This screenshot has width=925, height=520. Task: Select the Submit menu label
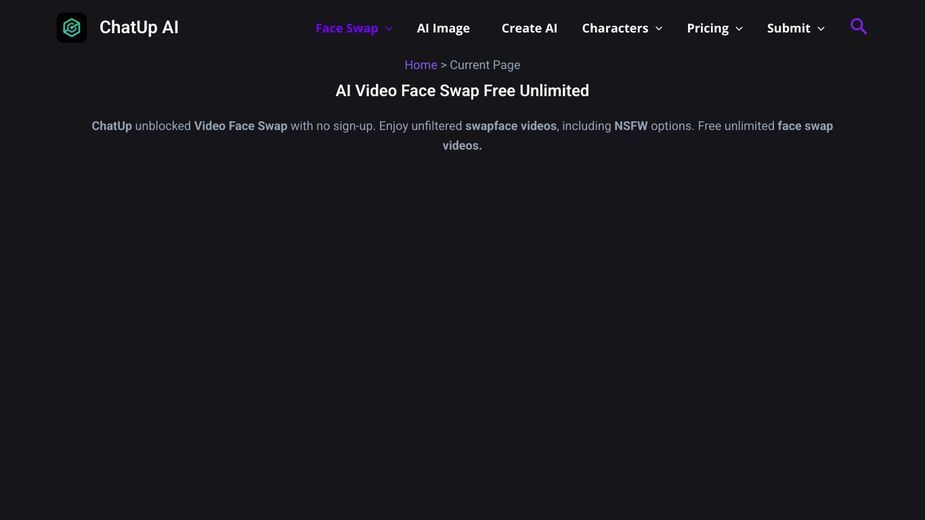pyautogui.click(x=788, y=28)
